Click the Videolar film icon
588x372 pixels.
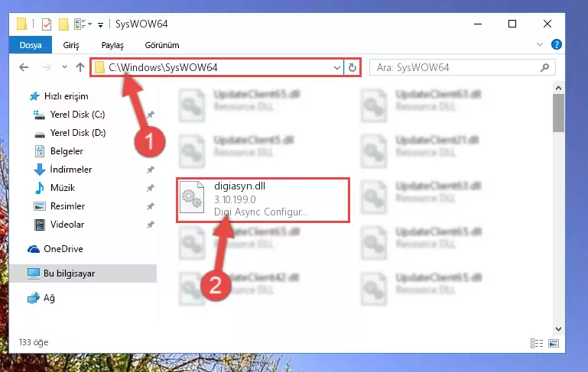coord(39,225)
